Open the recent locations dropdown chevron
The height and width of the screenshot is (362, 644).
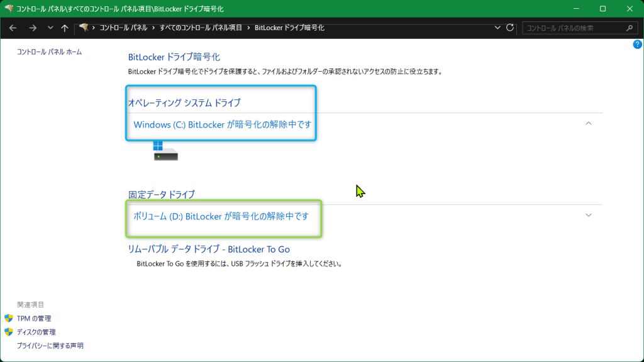click(50, 28)
